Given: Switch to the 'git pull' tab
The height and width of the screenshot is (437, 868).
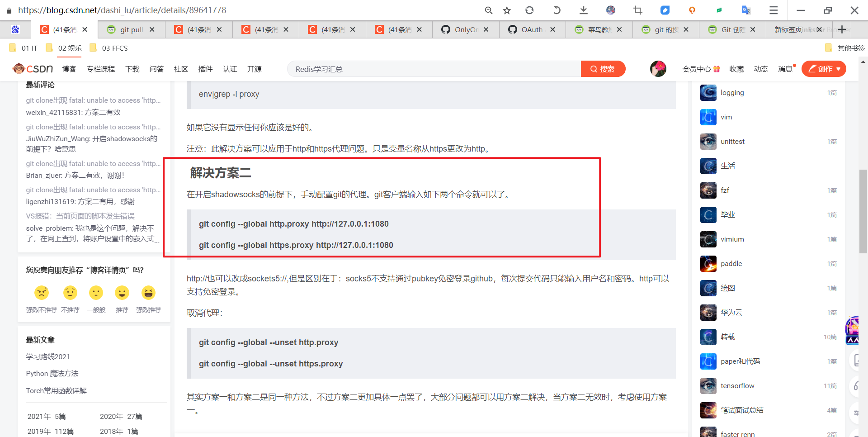Looking at the screenshot, I should (131, 29).
